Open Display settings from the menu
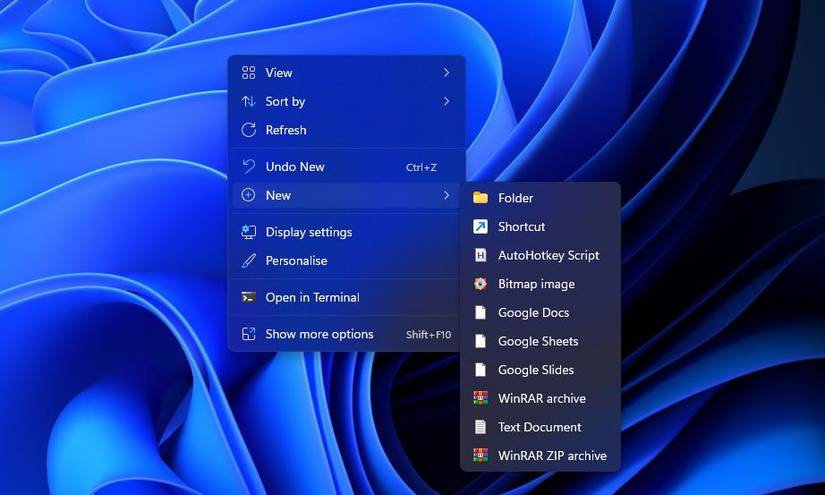The width and height of the screenshot is (825, 495). point(347,232)
